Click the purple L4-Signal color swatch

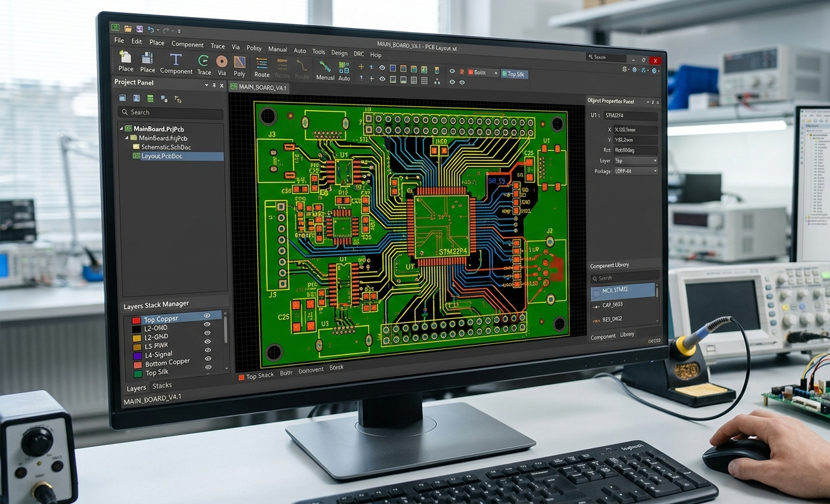click(x=137, y=356)
